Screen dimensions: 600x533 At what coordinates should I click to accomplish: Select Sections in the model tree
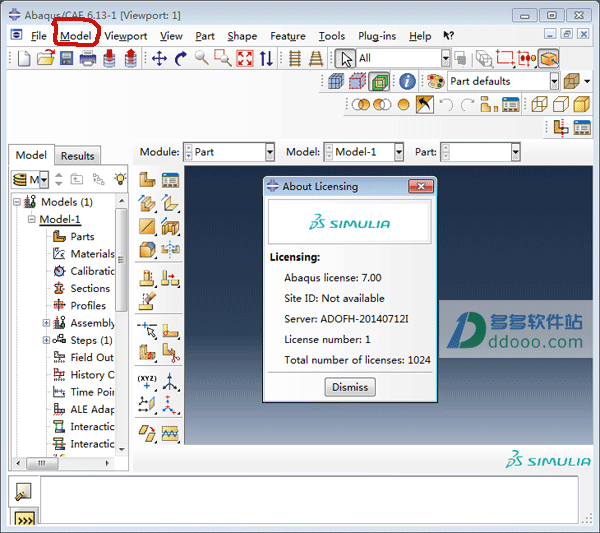point(90,288)
